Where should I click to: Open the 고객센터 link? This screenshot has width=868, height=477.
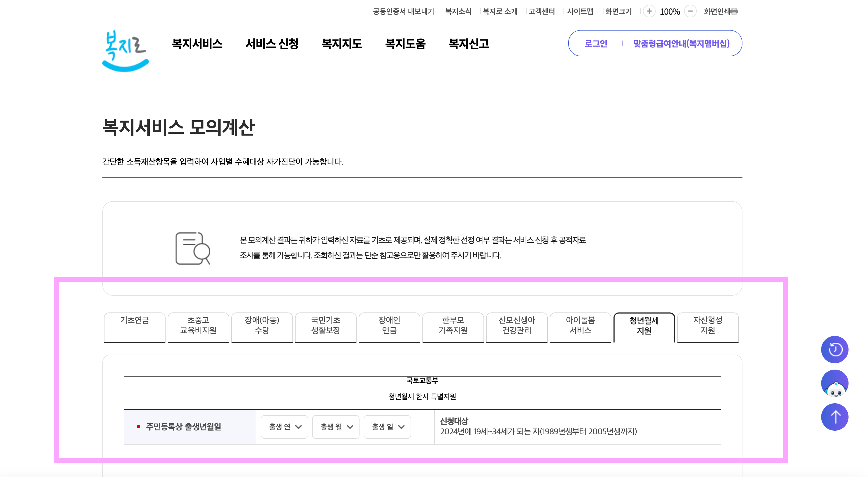(x=541, y=11)
